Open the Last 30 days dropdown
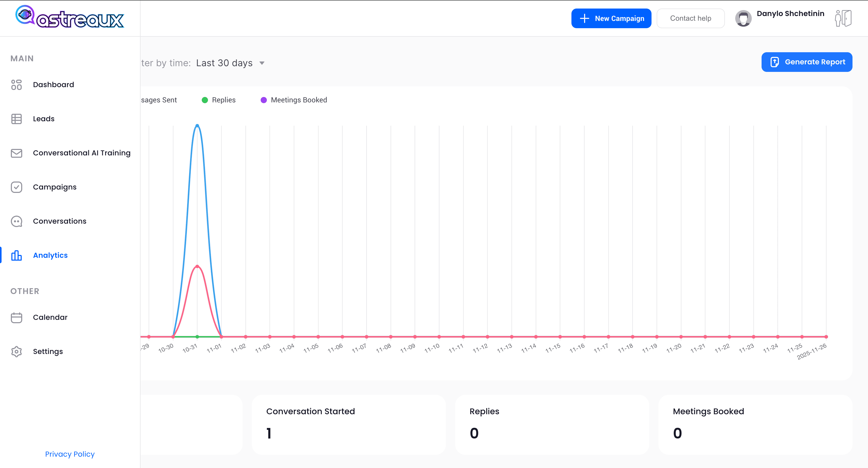This screenshot has width=868, height=468. pyautogui.click(x=224, y=63)
